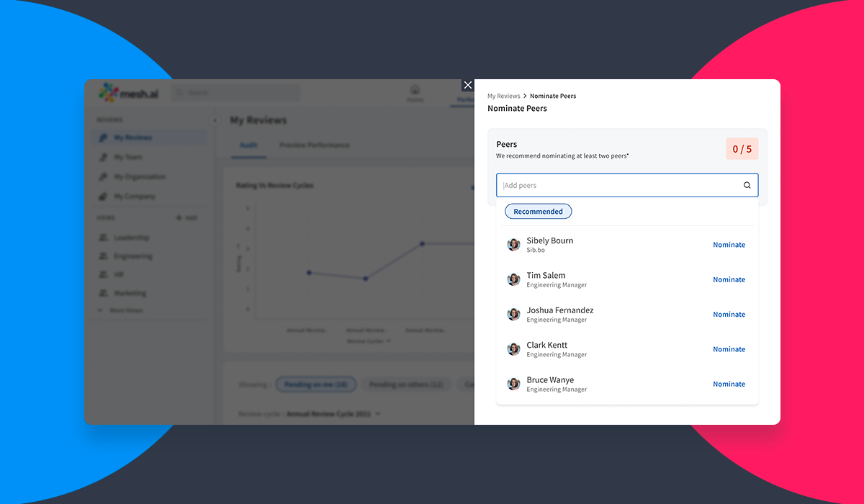Open My Reviews breadcrumb link
Viewport: 864px width, 504px height.
[x=503, y=96]
